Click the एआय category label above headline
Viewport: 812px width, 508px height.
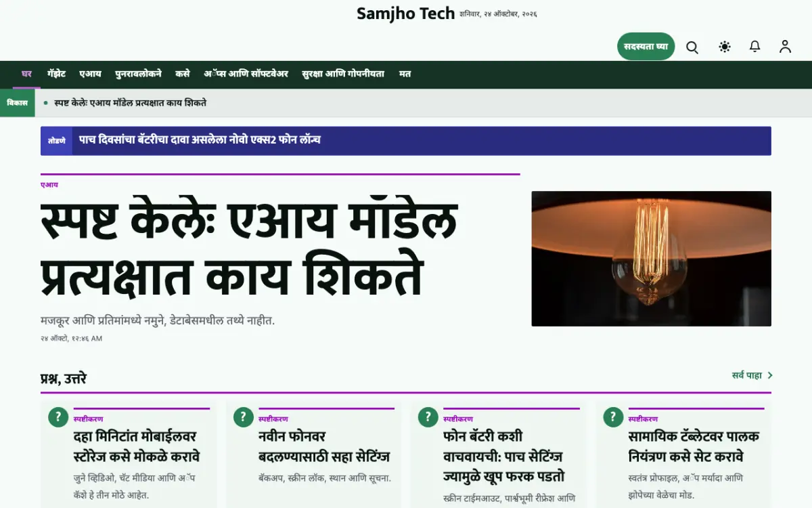coord(49,185)
